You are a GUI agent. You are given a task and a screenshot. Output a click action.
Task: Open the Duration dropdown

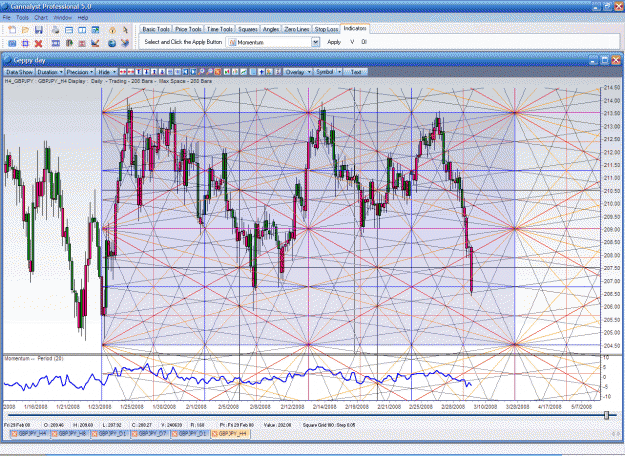point(50,72)
